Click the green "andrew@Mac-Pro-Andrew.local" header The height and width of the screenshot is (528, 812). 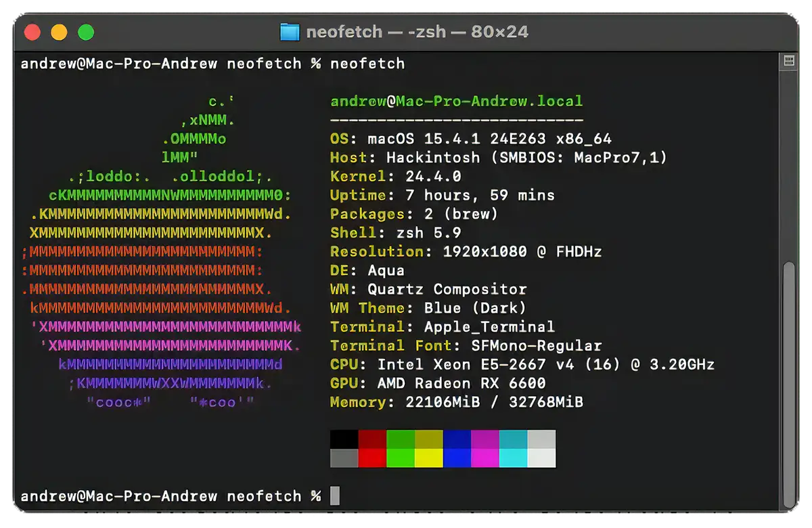click(457, 102)
